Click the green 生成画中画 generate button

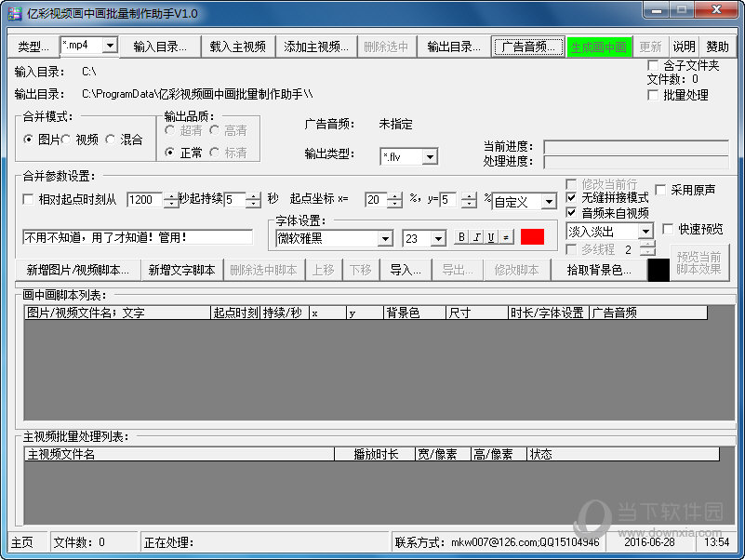[600, 47]
